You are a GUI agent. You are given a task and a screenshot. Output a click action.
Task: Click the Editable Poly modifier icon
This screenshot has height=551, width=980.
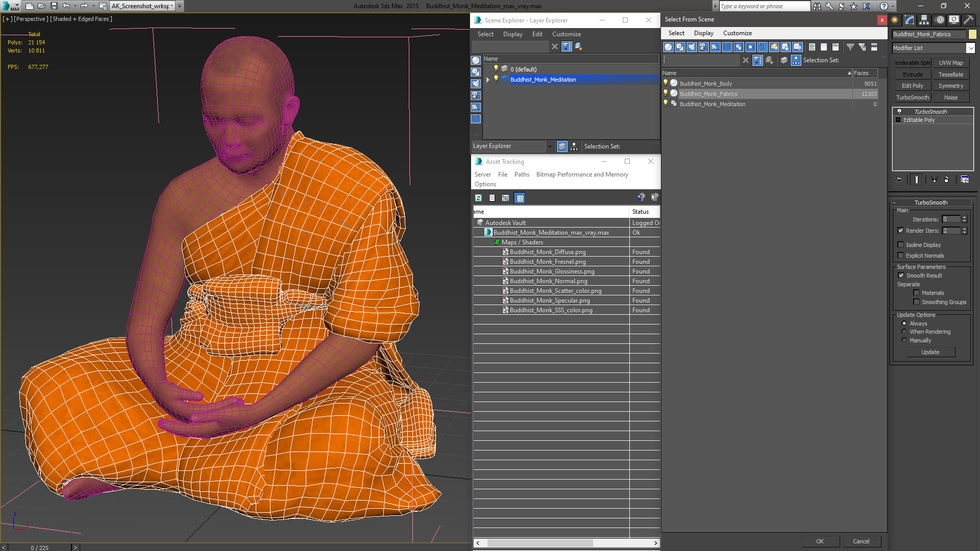point(900,120)
